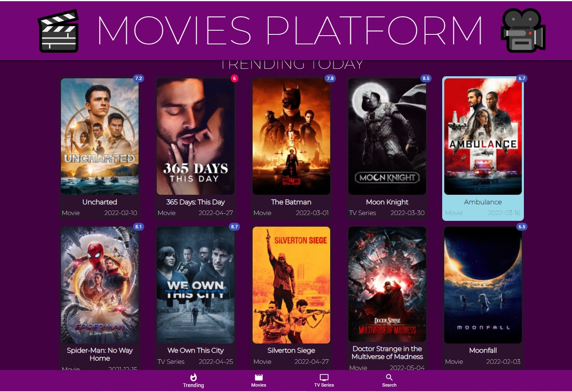Click the Spider-Man: No Way Home title text
Screen dimensions: 572x392
[100, 354]
